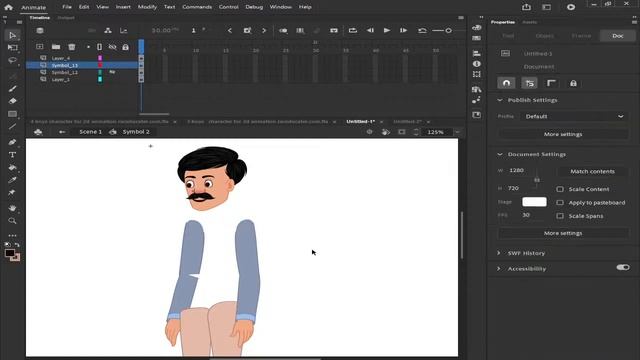
Task: Open the Properties panel options menu
Action: click(634, 22)
